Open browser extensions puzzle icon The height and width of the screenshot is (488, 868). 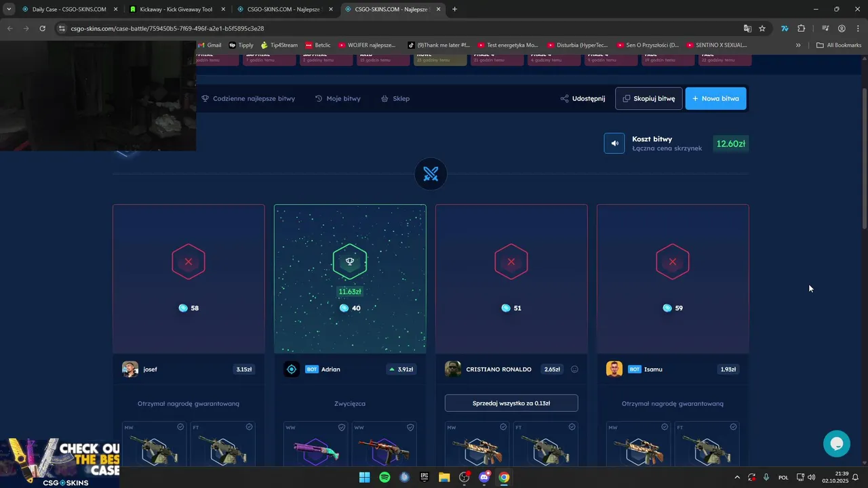(x=802, y=28)
